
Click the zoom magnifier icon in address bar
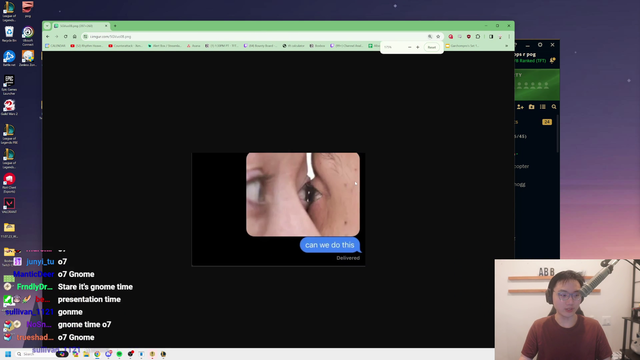click(x=430, y=37)
